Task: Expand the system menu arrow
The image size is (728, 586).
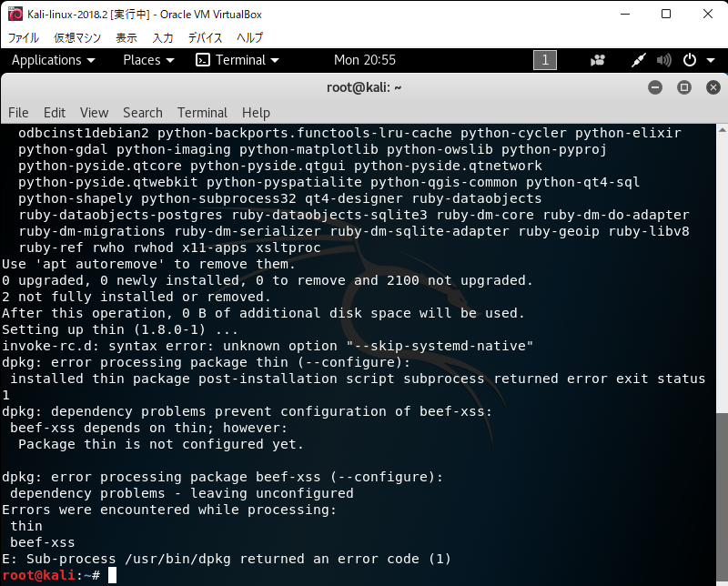Action: [x=711, y=60]
